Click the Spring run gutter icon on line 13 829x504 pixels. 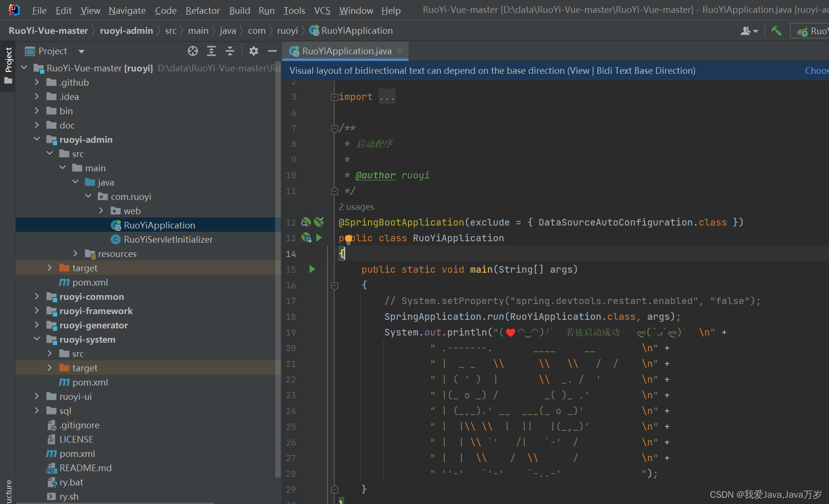coord(306,237)
